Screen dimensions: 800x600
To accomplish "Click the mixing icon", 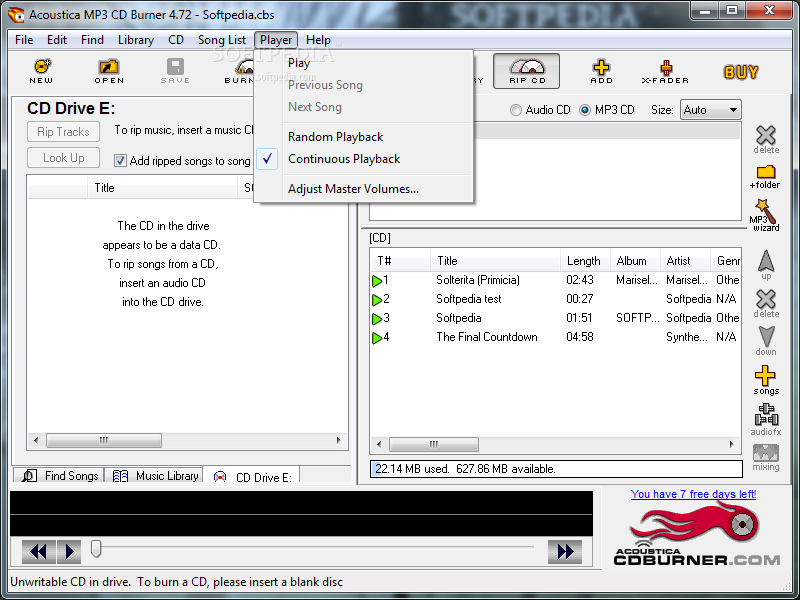I will (766, 457).
